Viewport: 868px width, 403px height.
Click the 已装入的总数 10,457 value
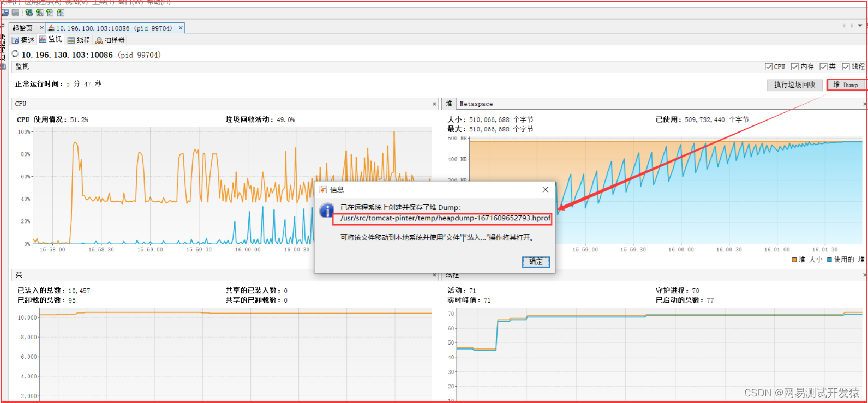(79, 291)
